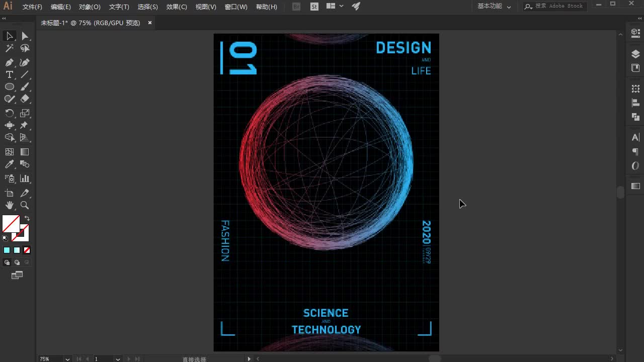Select the Gradient tool
The width and height of the screenshot is (644, 362).
25,152
